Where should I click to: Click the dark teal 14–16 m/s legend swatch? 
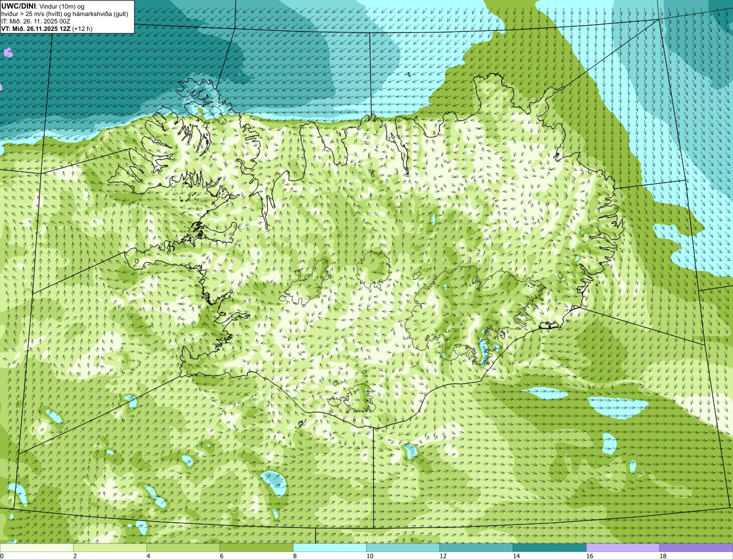tap(550, 548)
